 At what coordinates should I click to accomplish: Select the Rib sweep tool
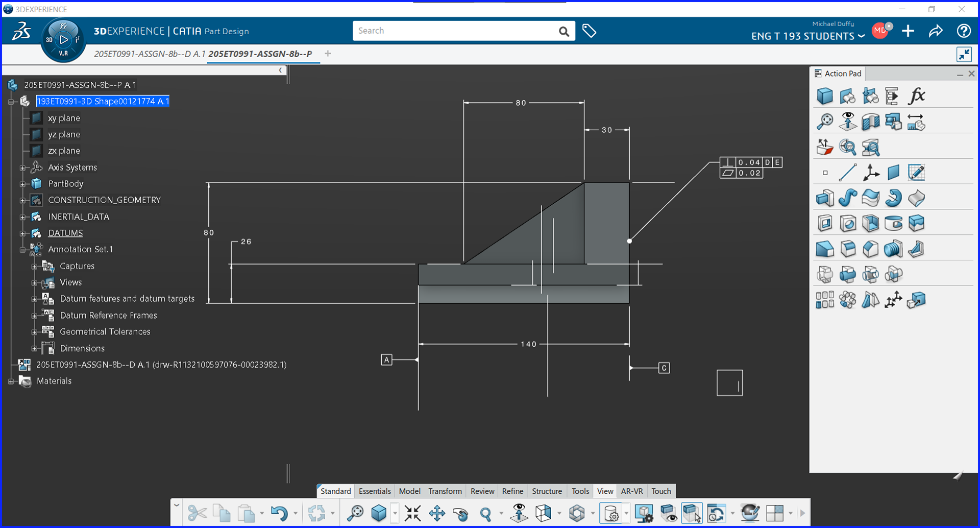point(847,198)
